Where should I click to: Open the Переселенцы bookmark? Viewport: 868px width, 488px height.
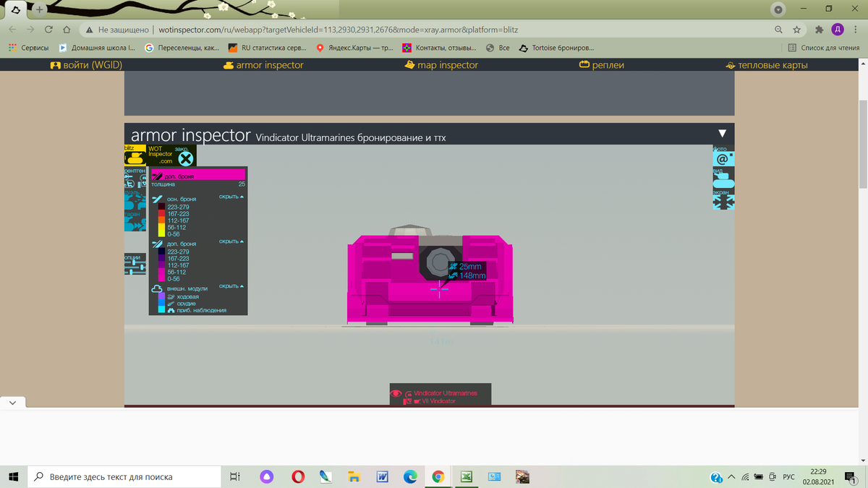[182, 48]
